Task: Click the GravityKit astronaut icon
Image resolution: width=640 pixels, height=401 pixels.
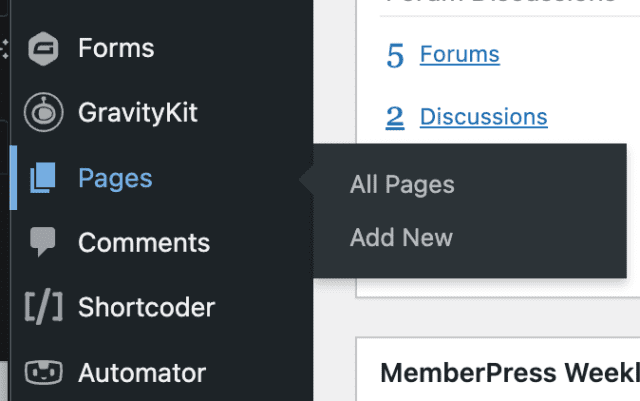Action: 42,112
